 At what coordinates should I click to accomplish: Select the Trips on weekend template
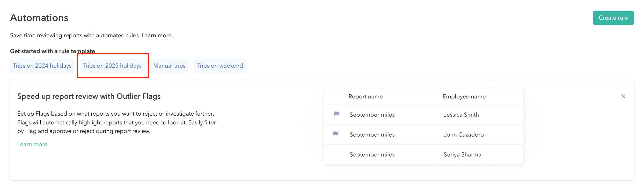click(220, 66)
